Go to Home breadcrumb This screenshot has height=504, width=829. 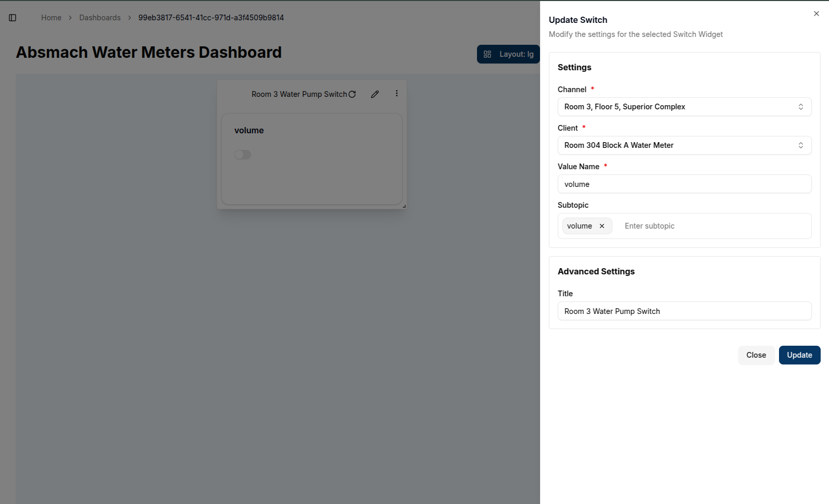(51, 18)
